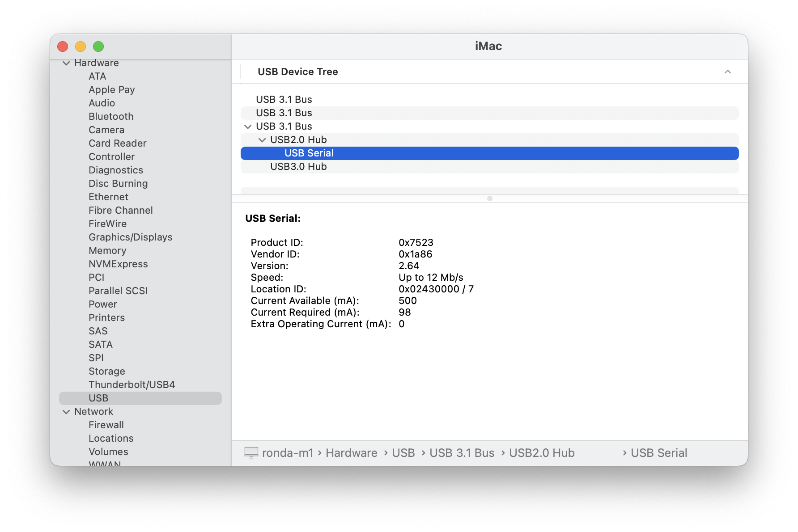Select the first USB 3.1 Bus entry

tap(284, 100)
